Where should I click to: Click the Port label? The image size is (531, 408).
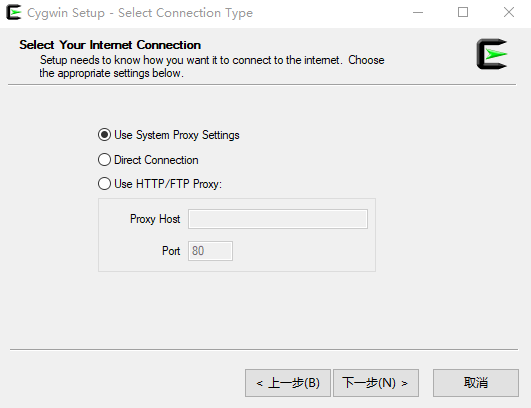click(x=171, y=251)
